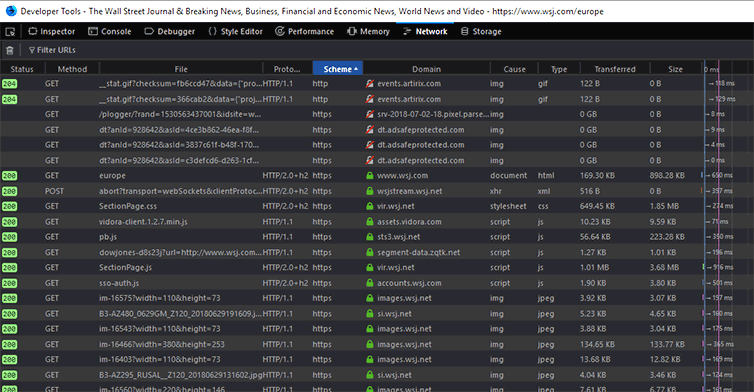Click the POST method cell
Image resolution: width=754 pixels, height=392 pixels.
54,191
